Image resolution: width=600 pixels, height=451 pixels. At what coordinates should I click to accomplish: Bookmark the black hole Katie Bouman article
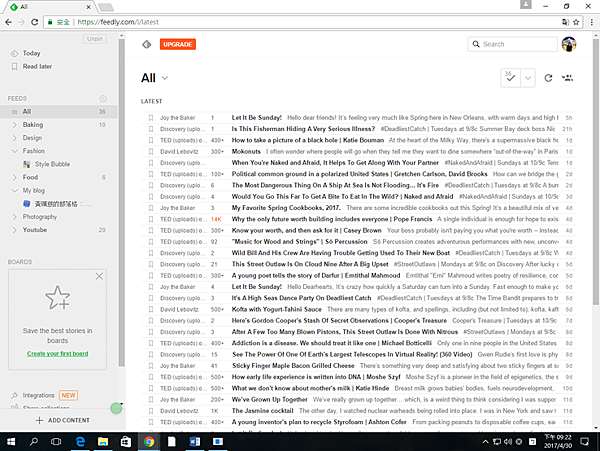[151, 140]
